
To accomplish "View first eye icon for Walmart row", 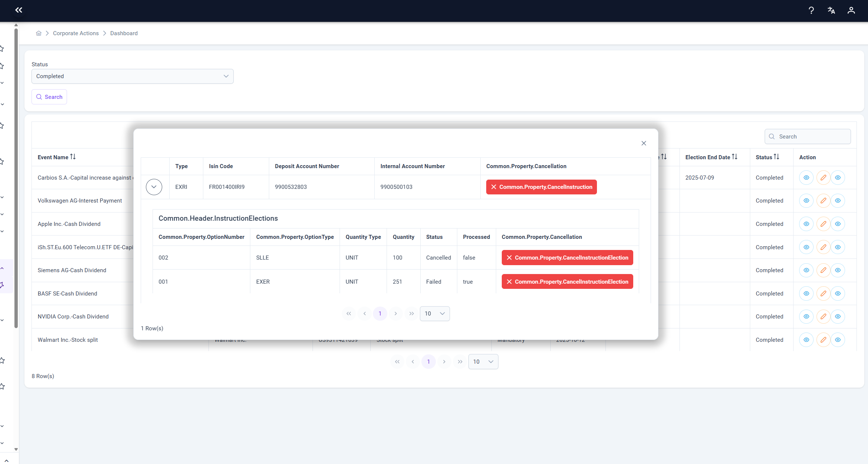I will [806, 340].
